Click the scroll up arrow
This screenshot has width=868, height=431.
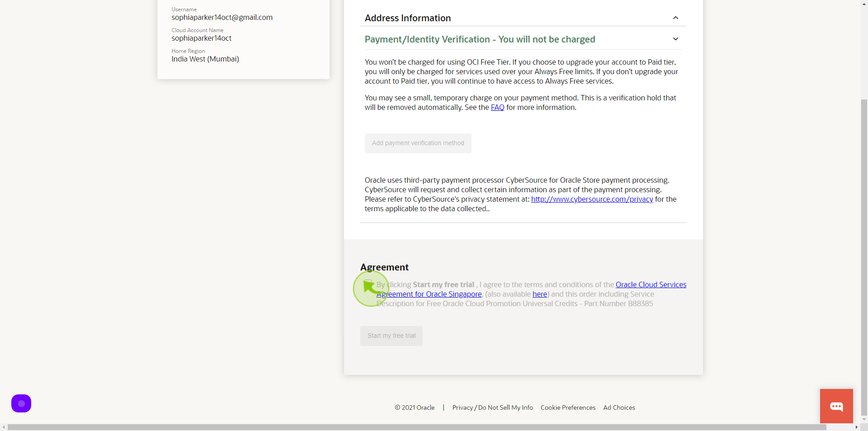[x=864, y=3]
